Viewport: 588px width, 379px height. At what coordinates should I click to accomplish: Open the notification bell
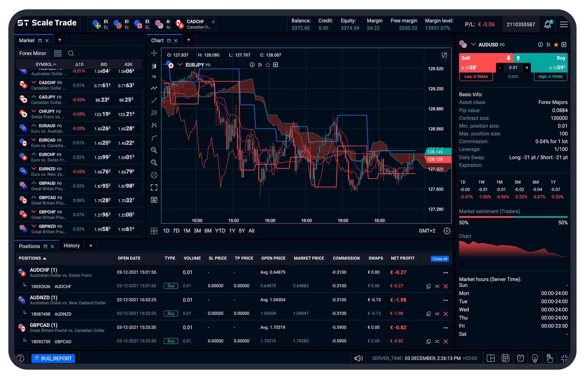547,24
